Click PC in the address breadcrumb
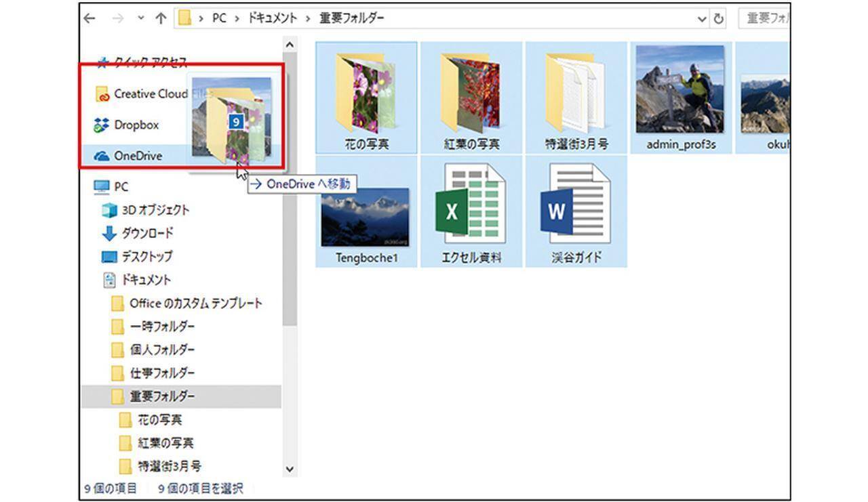Viewport: 868px width, 502px height. (x=219, y=18)
